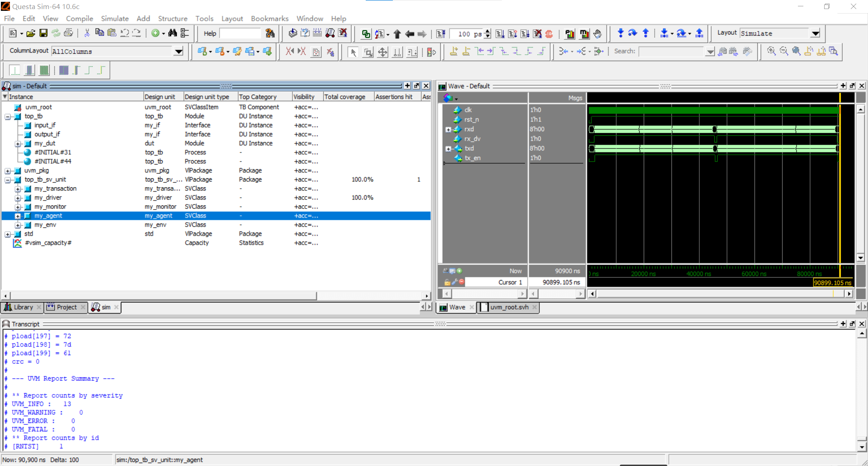
Task: Enable Pan Mode in the wave toolbar
Action: click(x=382, y=52)
